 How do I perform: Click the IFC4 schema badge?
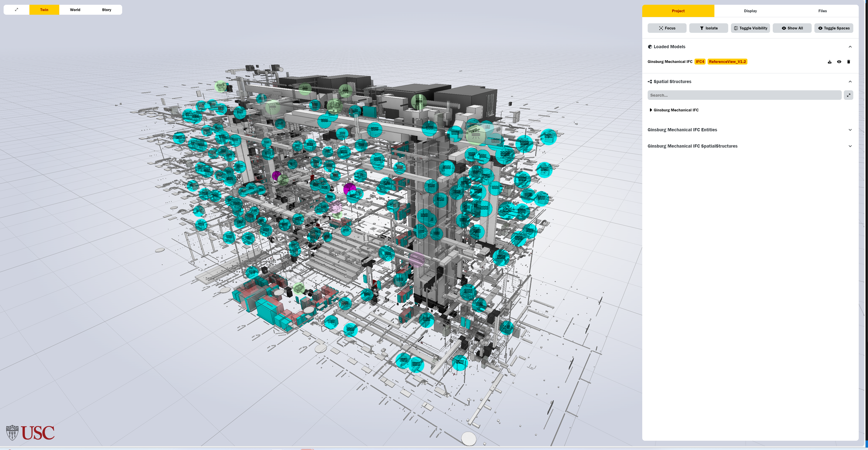[699, 62]
